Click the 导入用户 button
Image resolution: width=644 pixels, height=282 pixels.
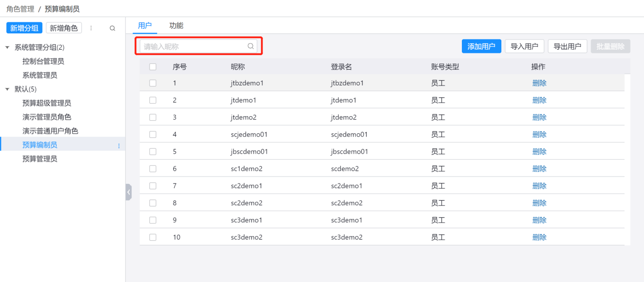click(524, 46)
